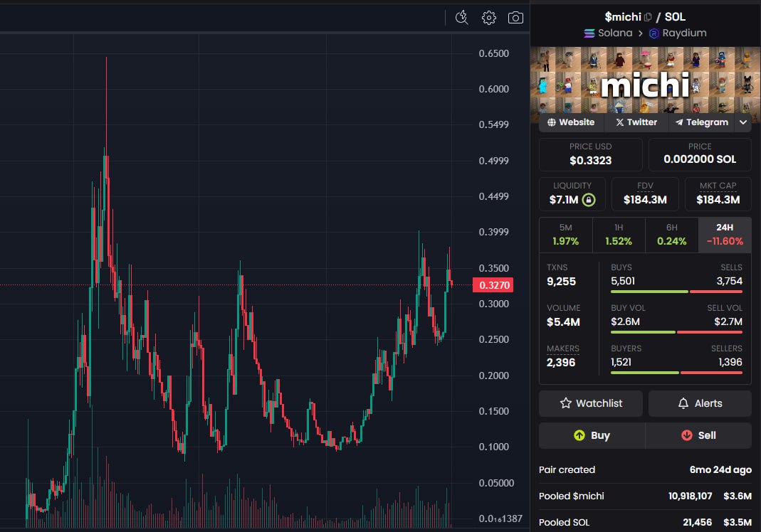This screenshot has height=532, width=761.
Task: Click the michi banner image
Action: tap(646, 80)
